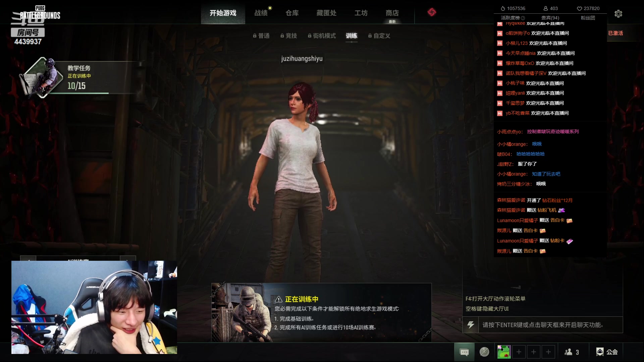Click the help icon next to 活跃度榜
The image size is (644, 362).
523,18
